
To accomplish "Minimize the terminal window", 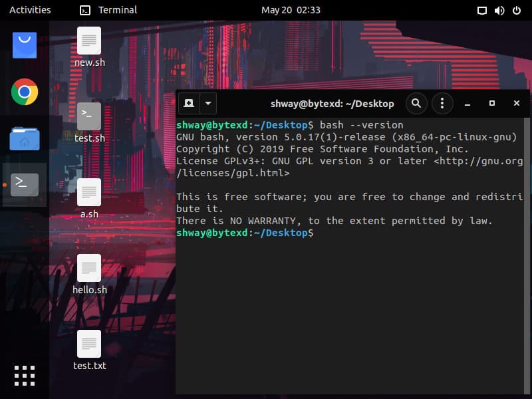I will click(x=467, y=104).
